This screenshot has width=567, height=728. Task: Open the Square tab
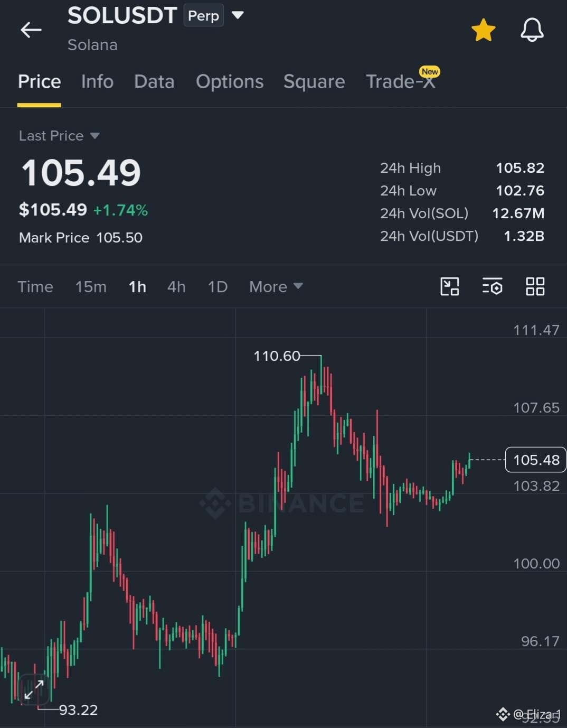(314, 82)
